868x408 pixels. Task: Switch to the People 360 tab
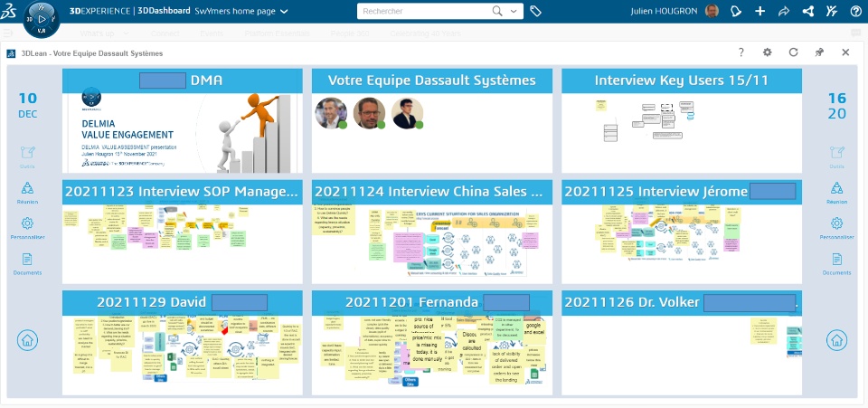pos(350,33)
